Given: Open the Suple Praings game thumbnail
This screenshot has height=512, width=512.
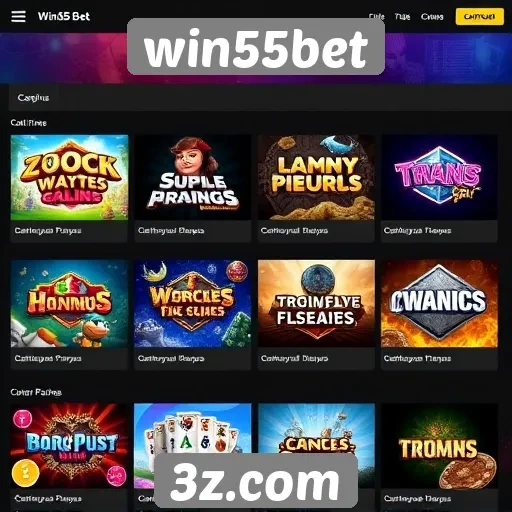Looking at the screenshot, I should [x=193, y=177].
